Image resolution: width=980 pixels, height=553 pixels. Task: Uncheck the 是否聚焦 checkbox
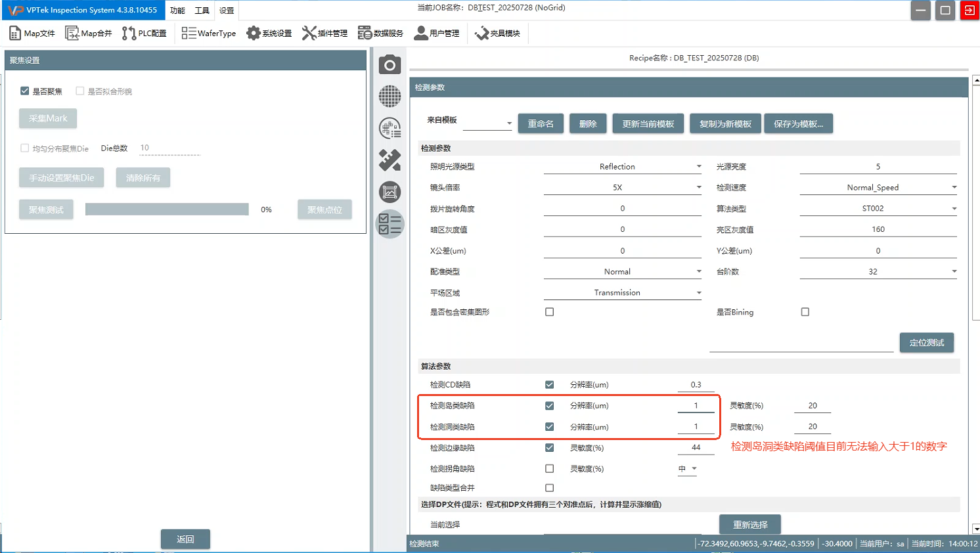pyautogui.click(x=25, y=91)
